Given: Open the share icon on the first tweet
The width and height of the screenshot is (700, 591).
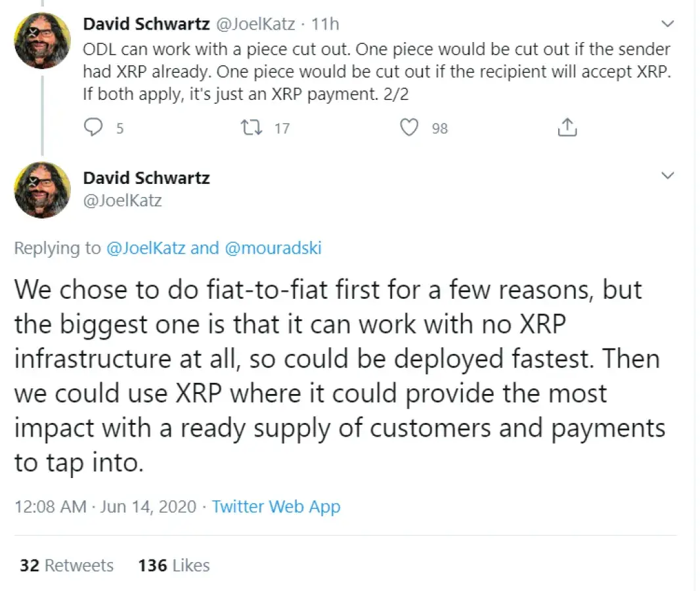Looking at the screenshot, I should pyautogui.click(x=566, y=127).
